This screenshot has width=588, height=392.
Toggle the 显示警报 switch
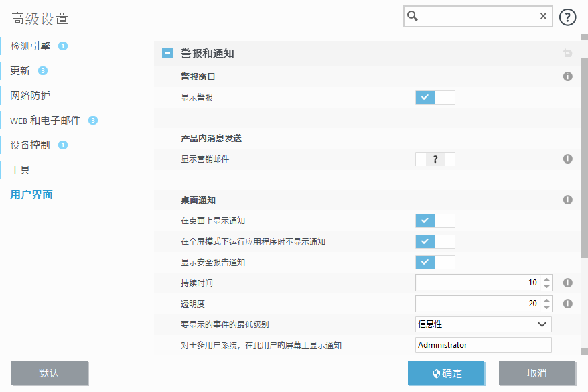click(435, 98)
